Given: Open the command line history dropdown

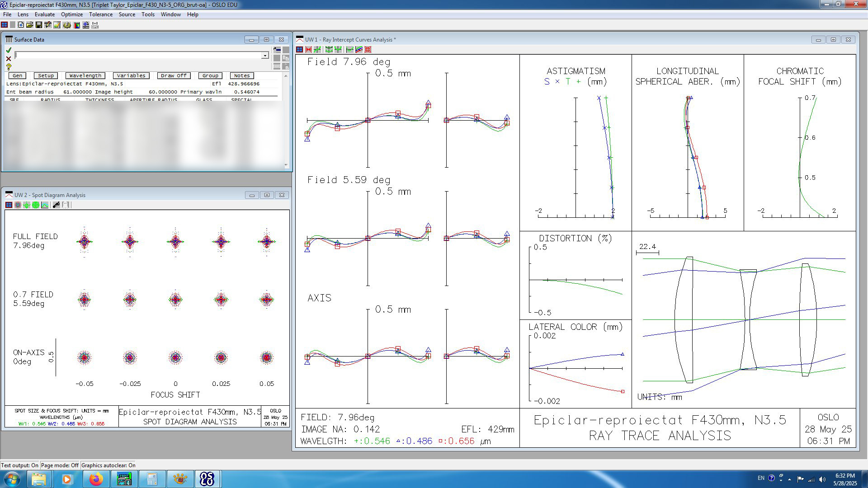Looking at the screenshot, I should [265, 55].
